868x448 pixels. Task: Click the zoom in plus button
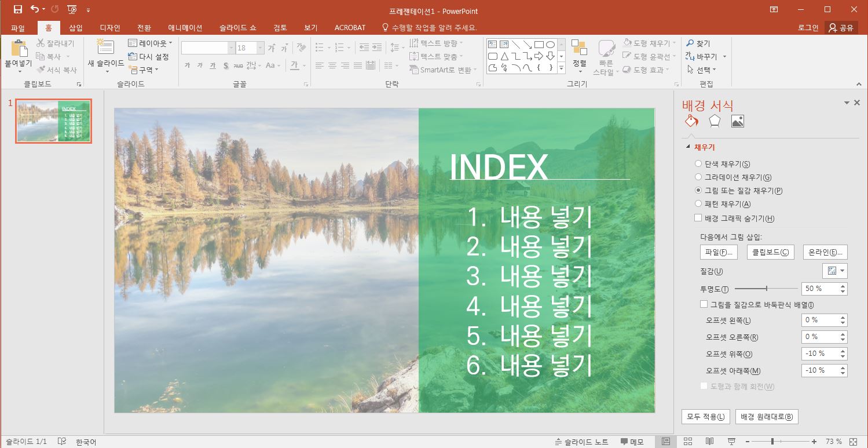[814, 442]
